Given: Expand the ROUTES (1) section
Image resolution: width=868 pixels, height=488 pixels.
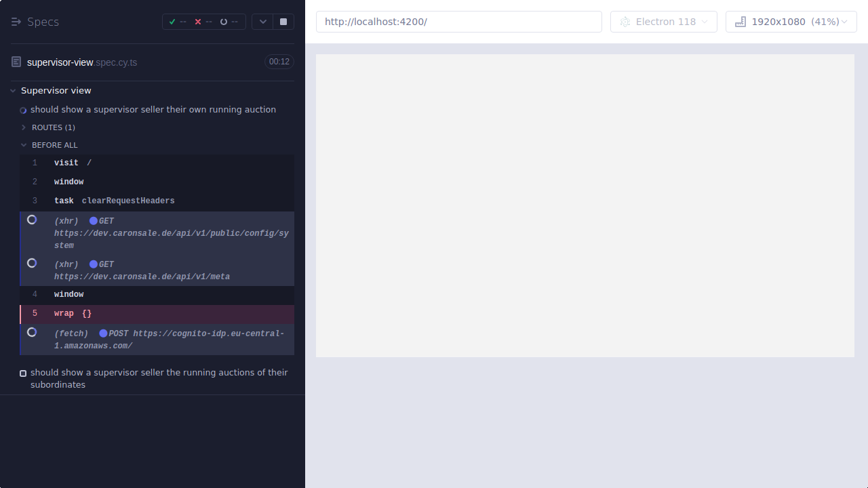Looking at the screenshot, I should coord(22,127).
